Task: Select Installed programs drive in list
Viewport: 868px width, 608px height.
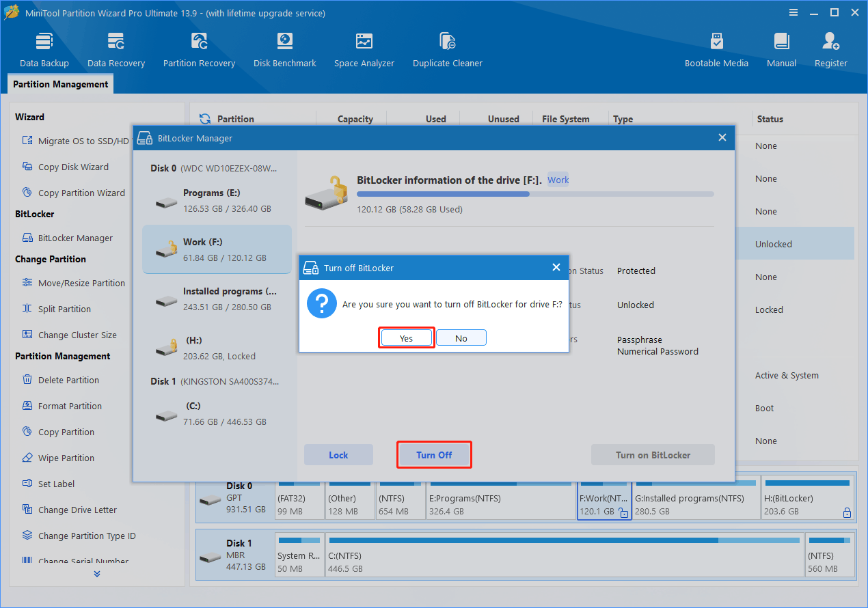Action: point(217,299)
